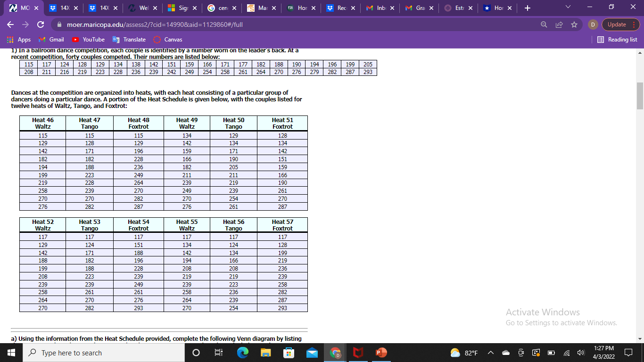Expand hidden system tray icons chevron
The image size is (644, 362).
coord(490,353)
